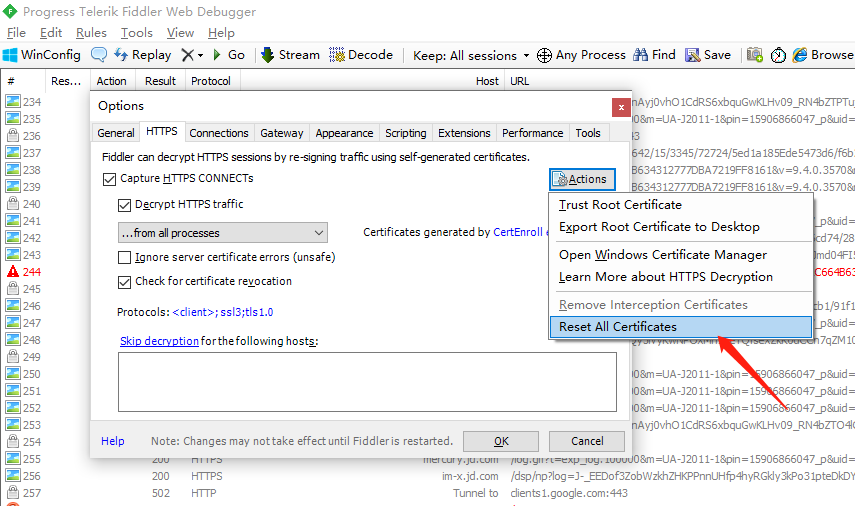The height and width of the screenshot is (506, 855).
Task: Select session 257 lock icon
Action: (13, 493)
